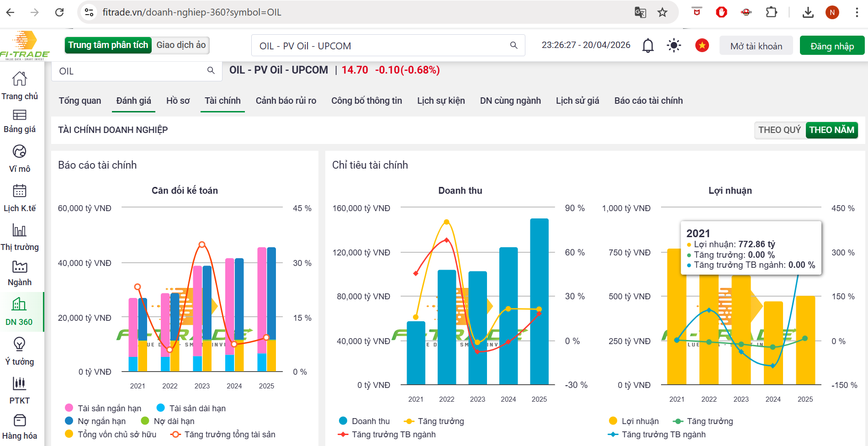This screenshot has height=446, width=868.
Task: Open PTKT technical analysis icon
Action: coord(19,383)
